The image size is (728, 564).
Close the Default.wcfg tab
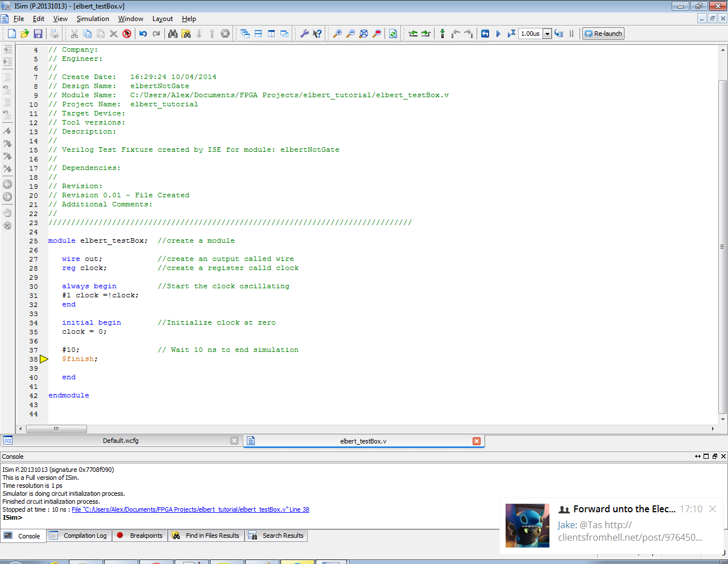coord(234,441)
